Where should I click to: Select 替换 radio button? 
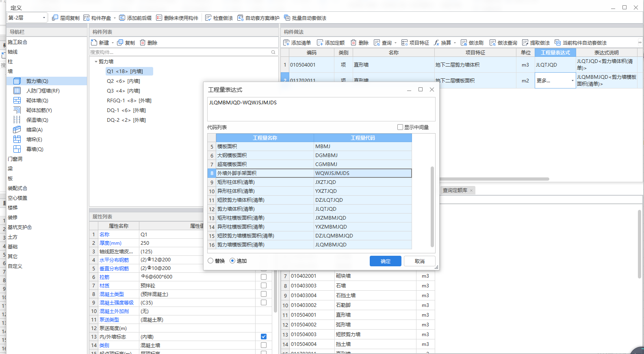[210, 261]
